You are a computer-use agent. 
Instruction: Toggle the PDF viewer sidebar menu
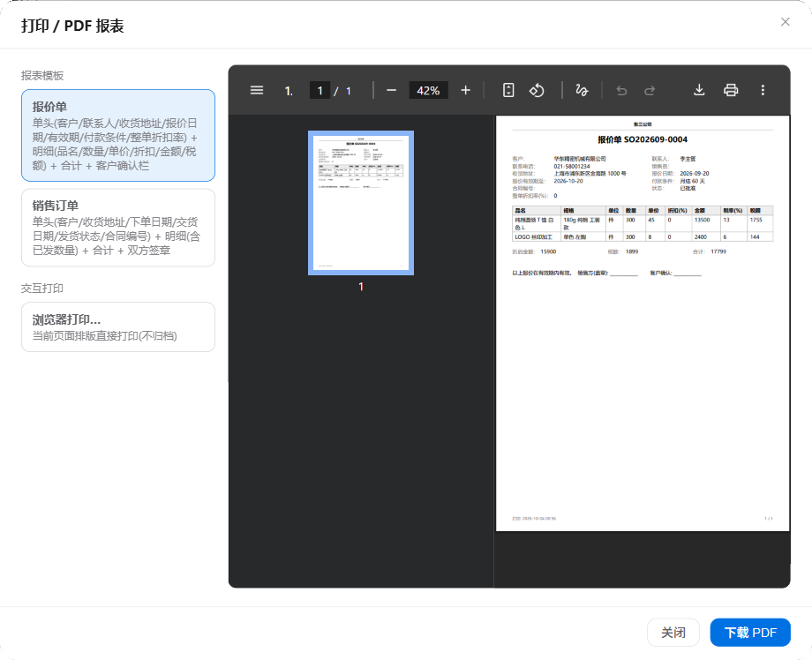click(257, 90)
